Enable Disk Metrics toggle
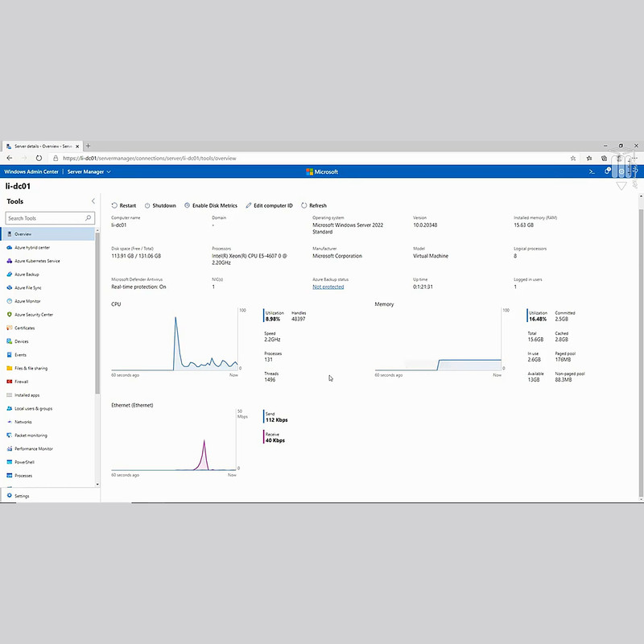Screen dimensions: 644x644 (x=211, y=205)
